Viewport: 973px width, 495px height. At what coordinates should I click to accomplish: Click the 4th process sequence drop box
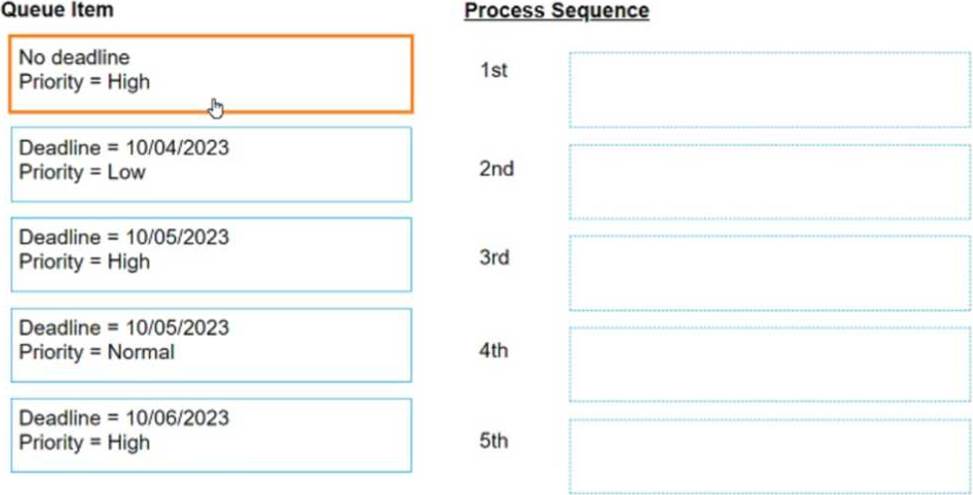tap(770, 365)
